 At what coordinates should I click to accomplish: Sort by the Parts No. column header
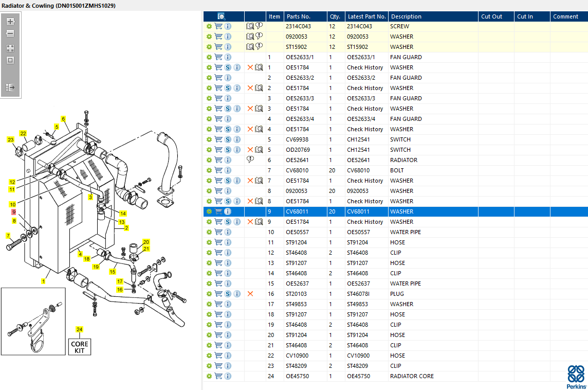click(305, 16)
